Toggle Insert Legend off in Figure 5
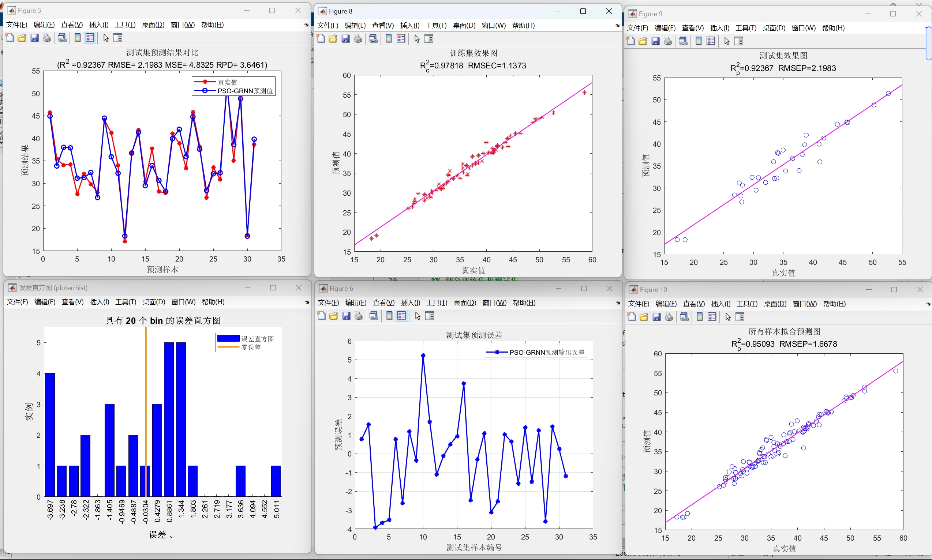 (90, 38)
